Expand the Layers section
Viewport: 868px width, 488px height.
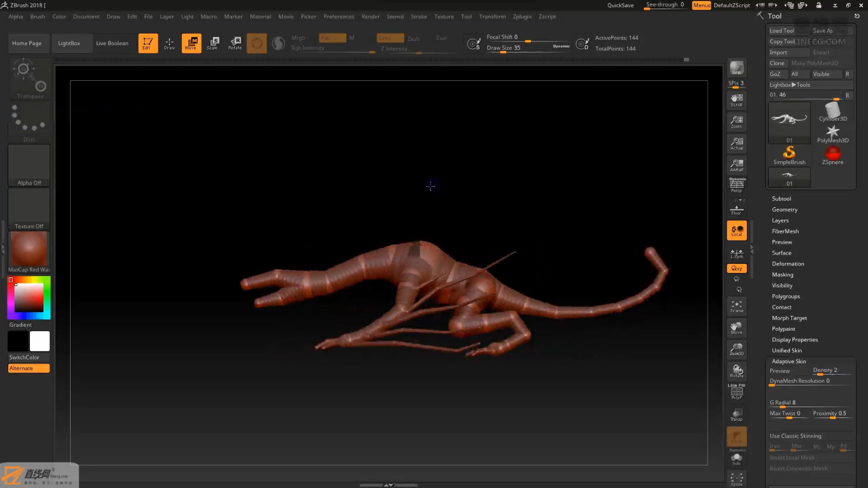pos(780,220)
